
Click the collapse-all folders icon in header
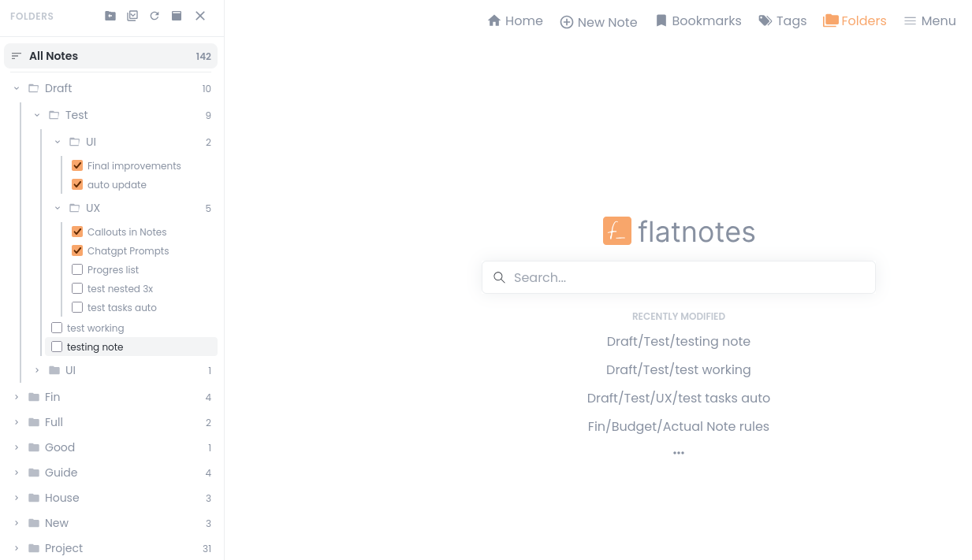110,16
